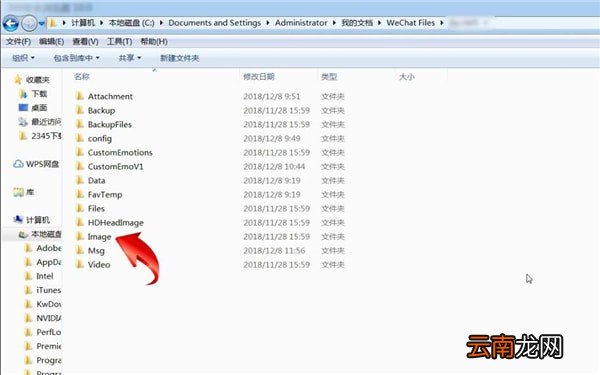Viewport: 600px width, 375px height.
Task: Open the 编辑(E) menu
Action: [51, 41]
